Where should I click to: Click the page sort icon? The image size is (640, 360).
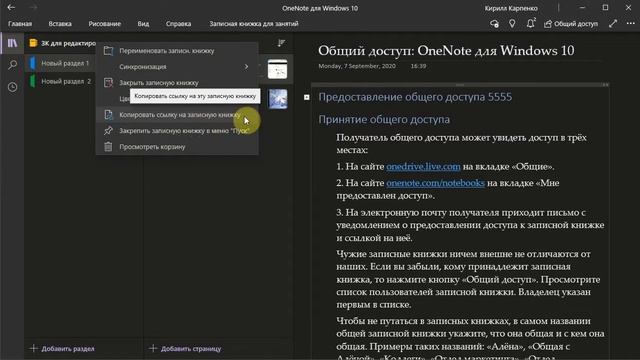pos(281,43)
